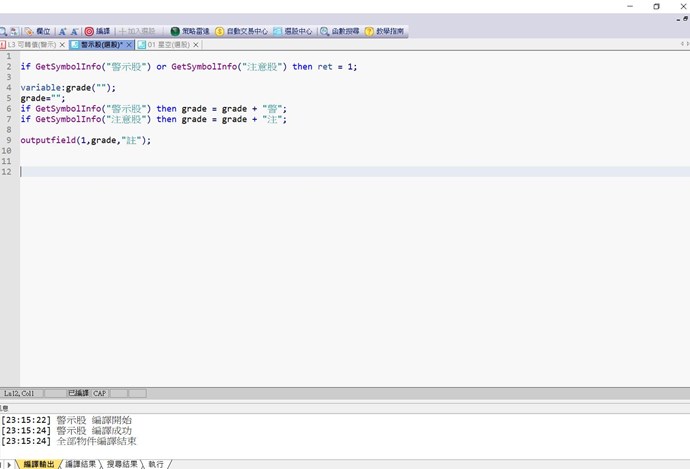Screen dimensions: 690x469
Task: Open 選股中心 from the toolbar
Action: tap(293, 32)
